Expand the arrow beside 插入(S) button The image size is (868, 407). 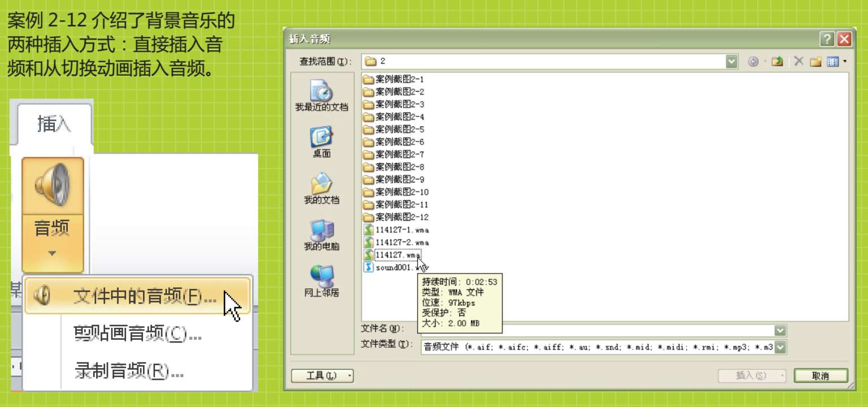point(783,376)
